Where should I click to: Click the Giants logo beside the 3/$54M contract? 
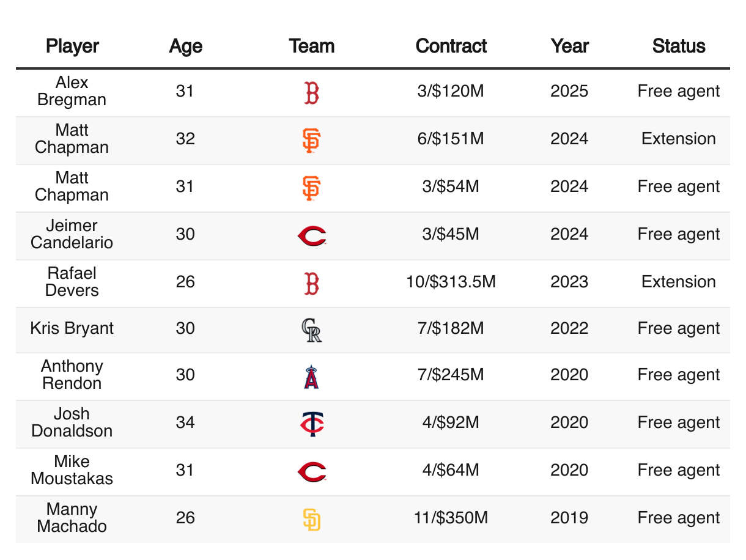[x=311, y=188]
